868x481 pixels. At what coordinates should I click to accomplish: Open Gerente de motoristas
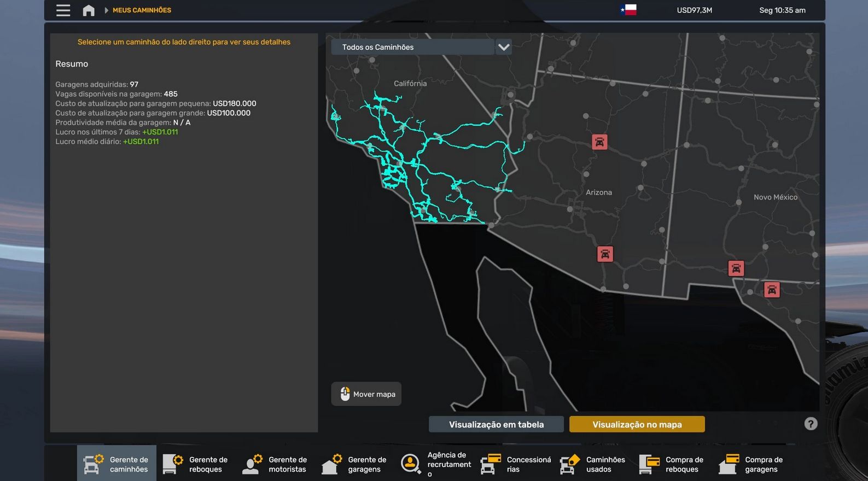[275, 464]
